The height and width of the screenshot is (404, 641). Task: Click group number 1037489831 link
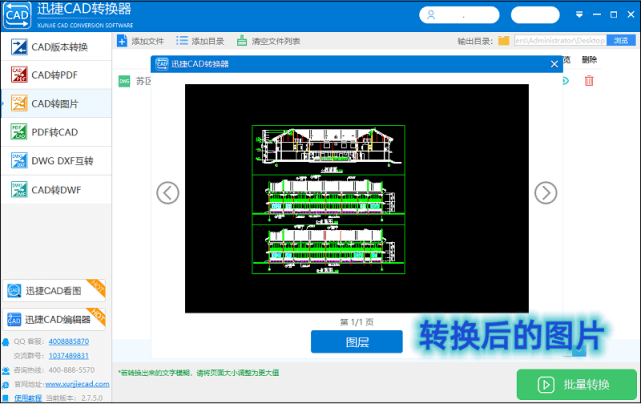69,356
